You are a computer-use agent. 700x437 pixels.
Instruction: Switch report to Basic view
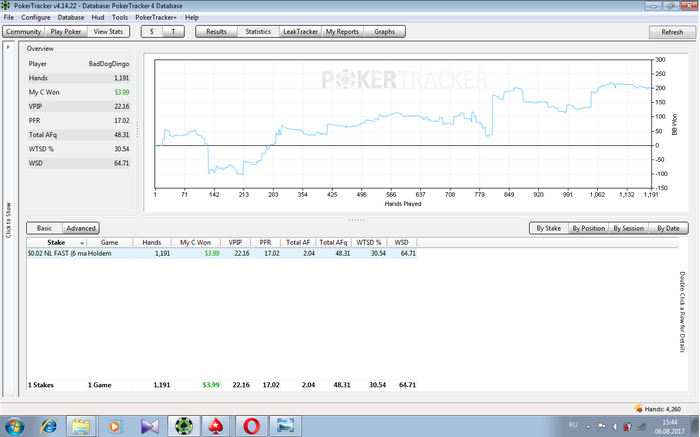(x=44, y=228)
